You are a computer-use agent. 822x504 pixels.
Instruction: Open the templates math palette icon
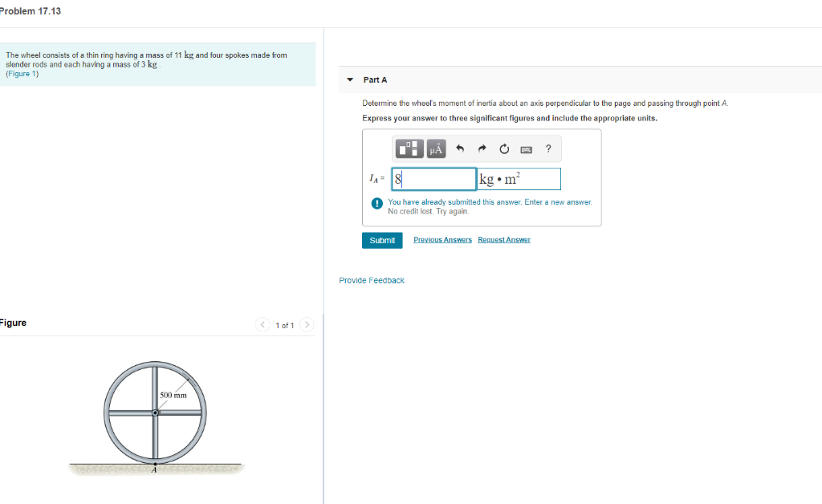click(x=409, y=148)
